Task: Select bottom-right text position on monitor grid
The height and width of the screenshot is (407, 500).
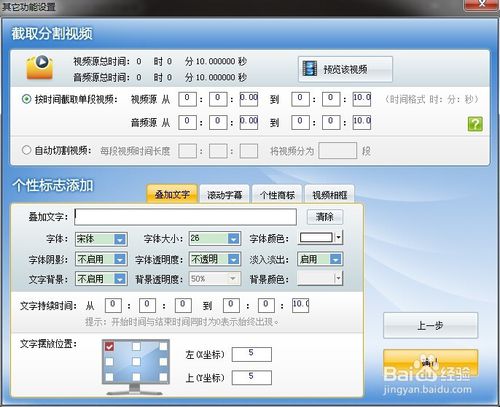Action: pyautogui.click(x=163, y=377)
